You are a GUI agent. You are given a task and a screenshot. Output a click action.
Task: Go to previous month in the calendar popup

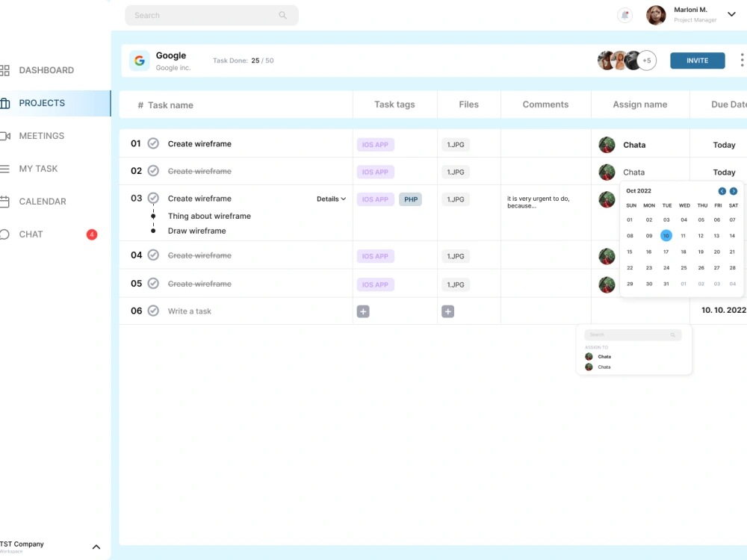coord(722,191)
